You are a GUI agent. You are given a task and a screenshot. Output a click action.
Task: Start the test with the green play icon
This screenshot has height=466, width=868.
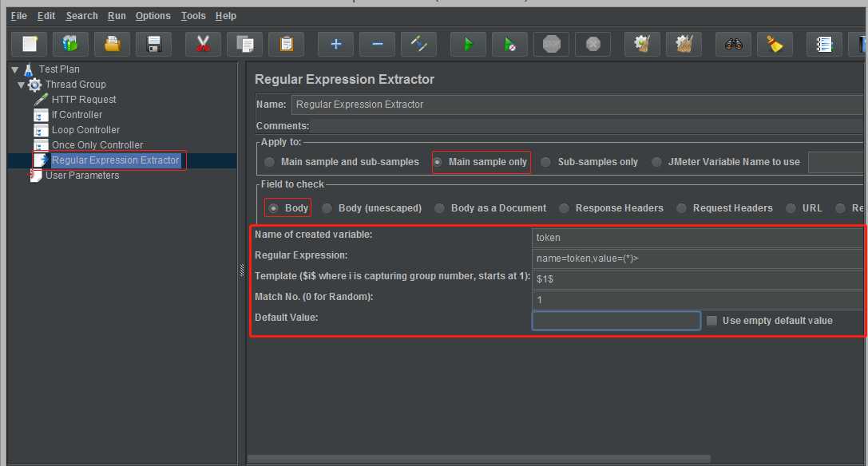(468, 44)
